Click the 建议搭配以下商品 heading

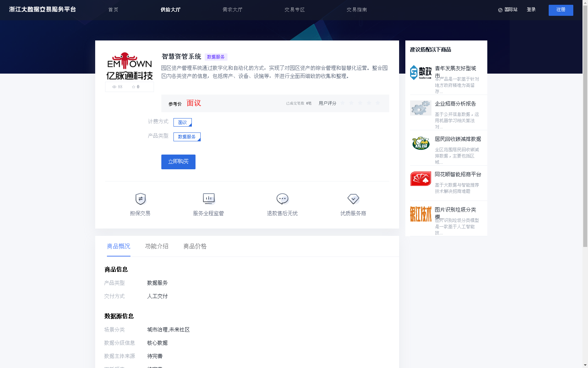(x=430, y=50)
